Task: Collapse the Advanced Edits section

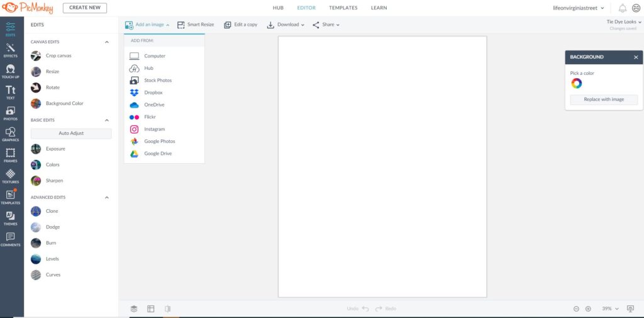Action: tap(107, 198)
